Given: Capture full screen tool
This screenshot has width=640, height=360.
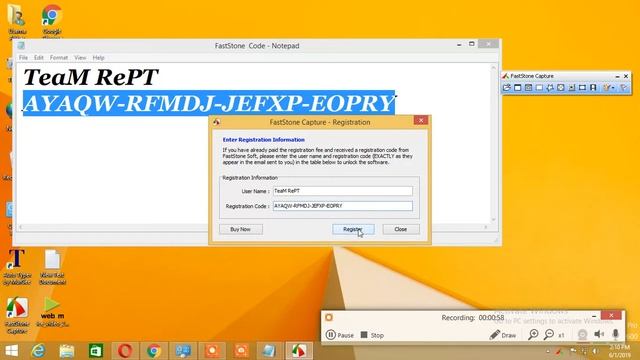Looking at the screenshot, I should coord(560,87).
